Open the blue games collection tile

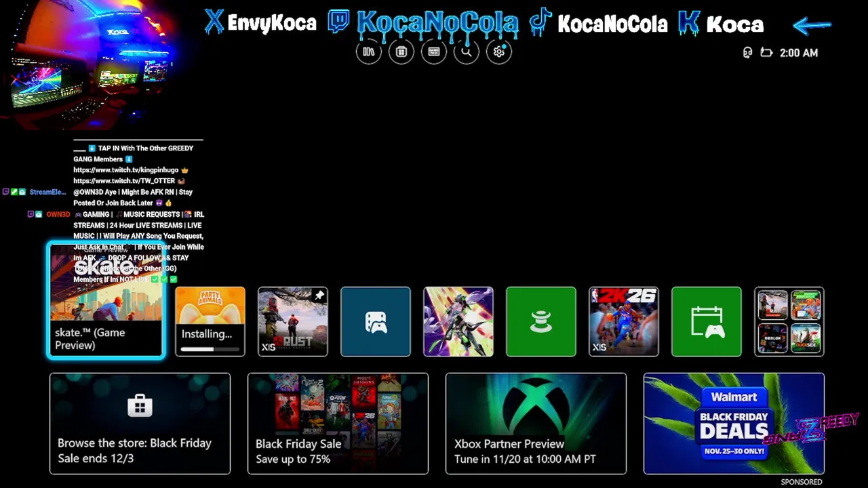coord(376,321)
